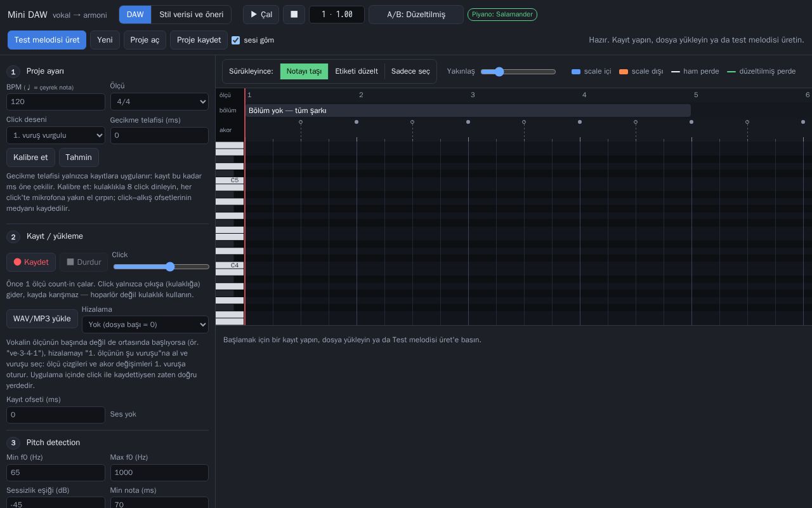The image size is (812, 508).
Task: Open a project with Proje aç
Action: tap(145, 40)
